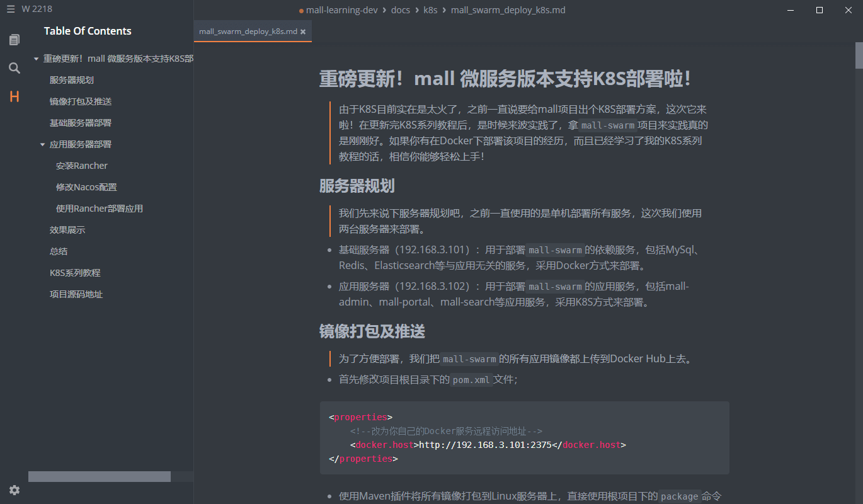Click k8s in the breadcrumb path
Viewport: 863px width, 504px height.
pyautogui.click(x=430, y=10)
